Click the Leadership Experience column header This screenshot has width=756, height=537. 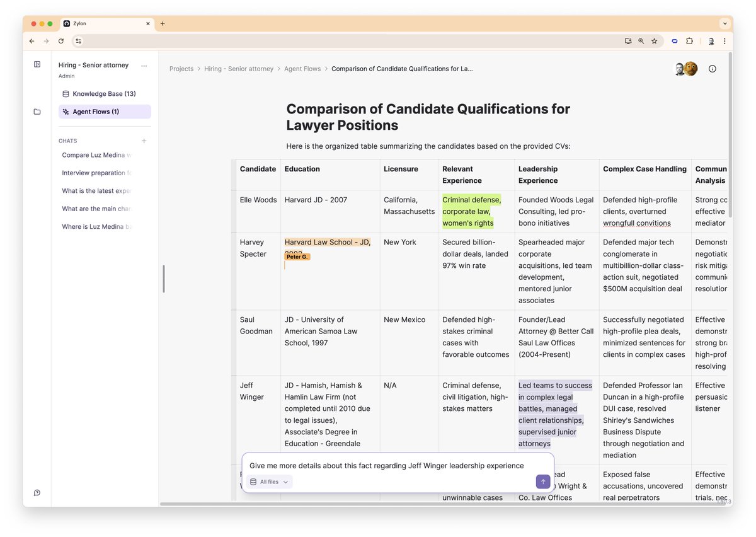(x=556, y=175)
